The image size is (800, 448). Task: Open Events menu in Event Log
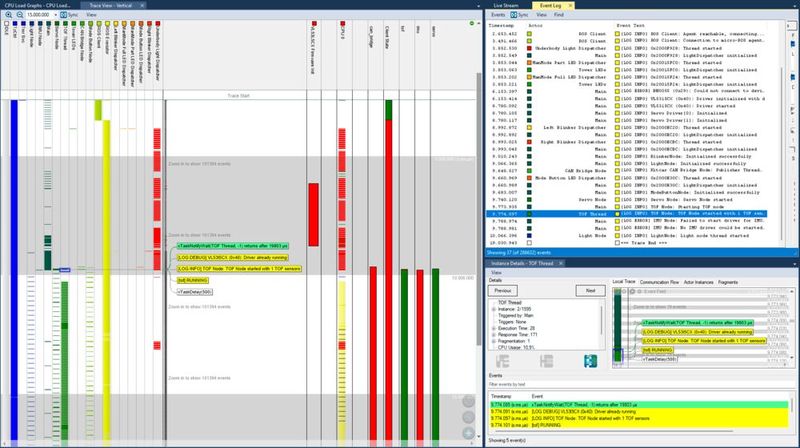point(497,15)
